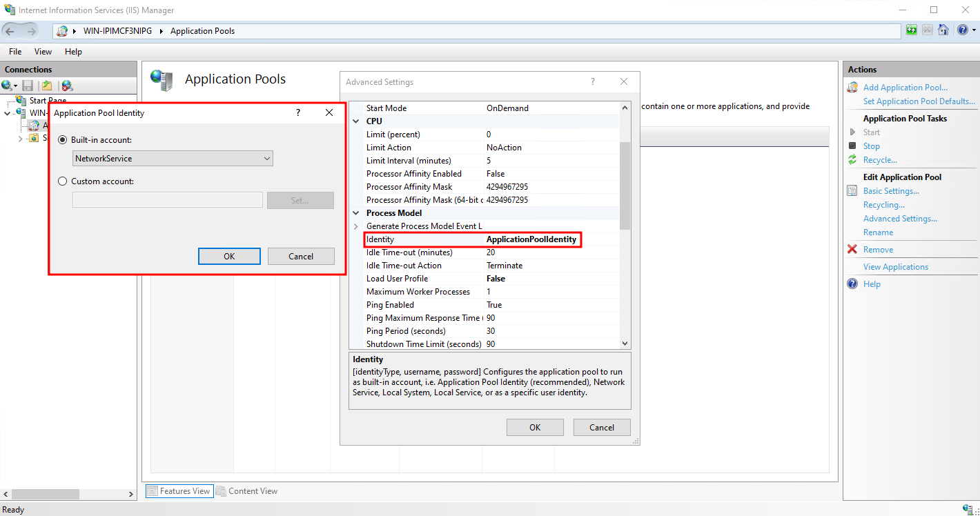The height and width of the screenshot is (516, 980).
Task: Click OK in Application Pool Identity dialog
Action: (229, 256)
